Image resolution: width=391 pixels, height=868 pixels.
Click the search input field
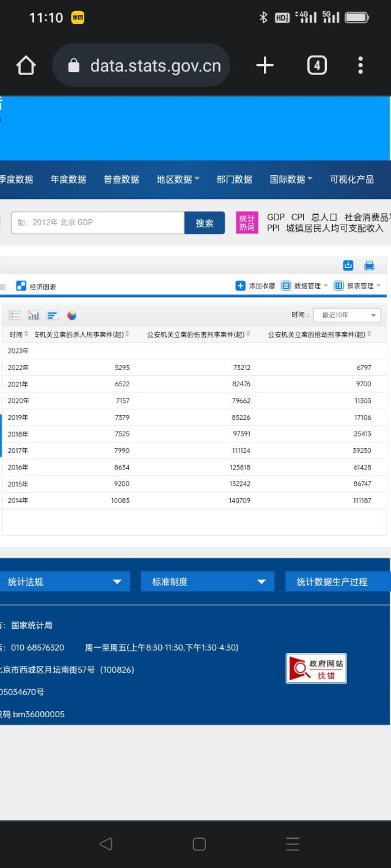[x=98, y=223]
